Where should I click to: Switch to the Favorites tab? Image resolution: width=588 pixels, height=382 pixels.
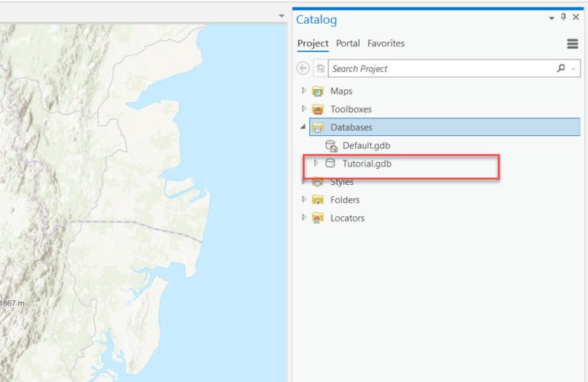[386, 44]
